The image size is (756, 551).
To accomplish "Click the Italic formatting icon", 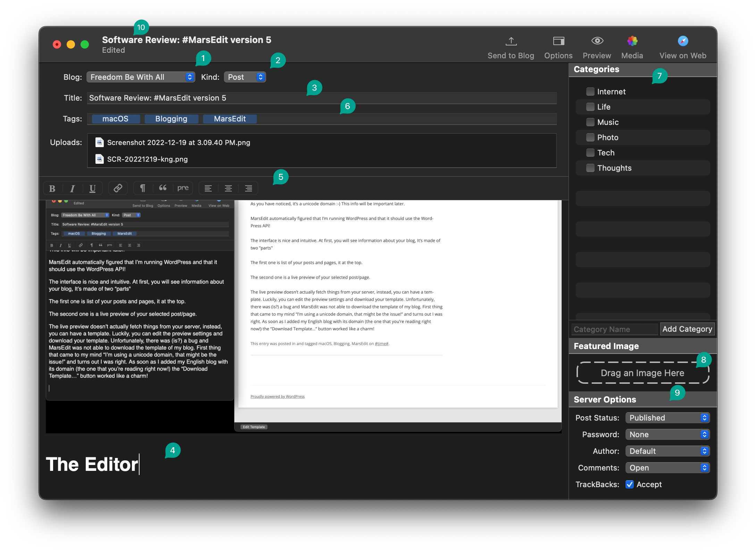I will pyautogui.click(x=72, y=188).
